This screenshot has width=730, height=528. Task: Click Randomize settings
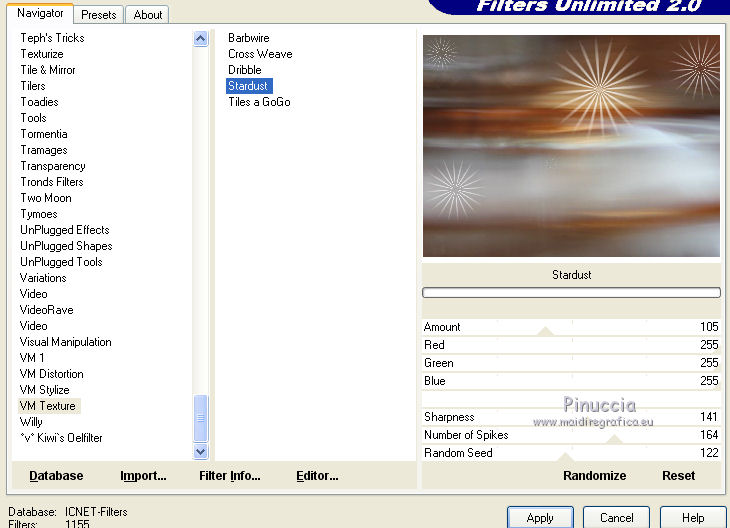[595, 475]
